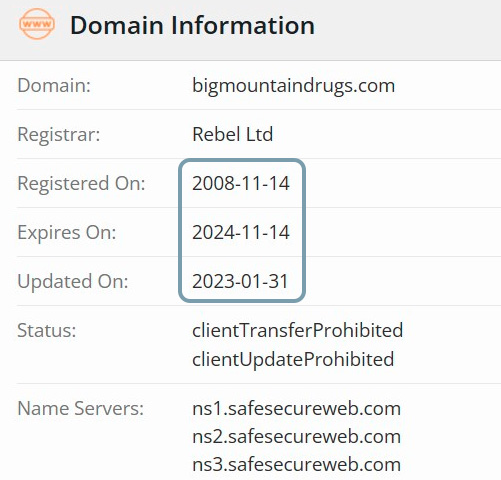This screenshot has height=480, width=501.
Task: Click ns1.safesecureweb.com name server
Action: (296, 409)
